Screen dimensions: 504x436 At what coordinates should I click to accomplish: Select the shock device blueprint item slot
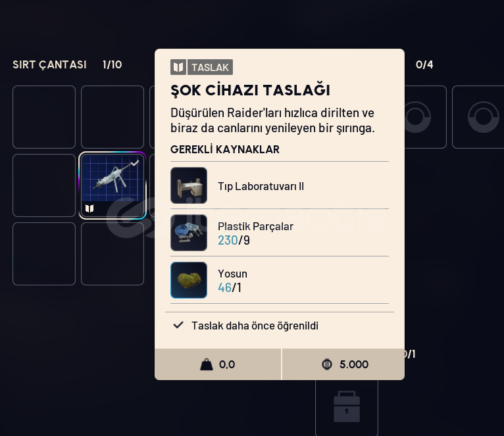click(x=113, y=185)
